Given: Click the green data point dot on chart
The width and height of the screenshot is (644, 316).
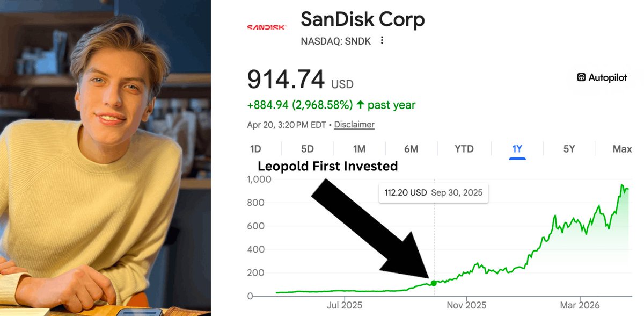Looking at the screenshot, I should click(434, 283).
